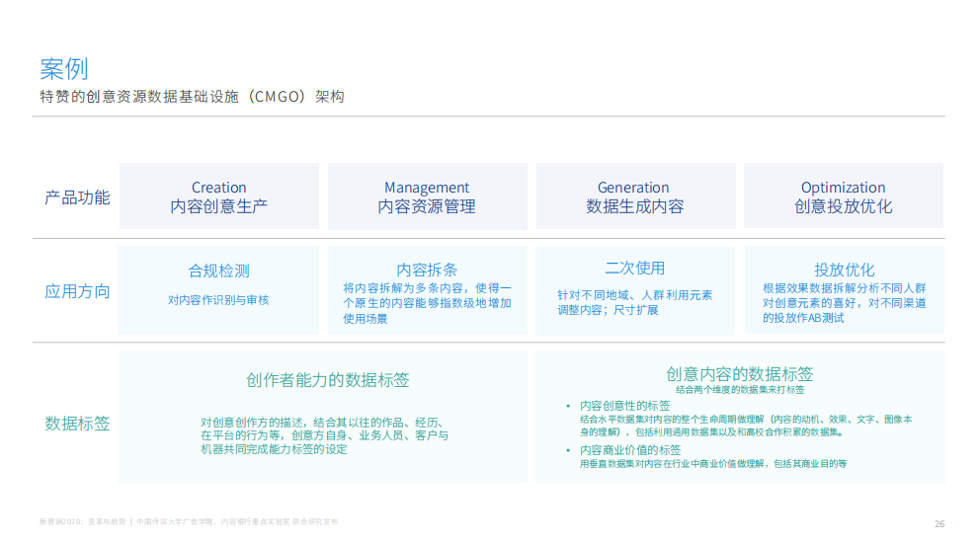This screenshot has width=980, height=547.
Task: Click the page number 26
Action: pyautogui.click(x=939, y=523)
